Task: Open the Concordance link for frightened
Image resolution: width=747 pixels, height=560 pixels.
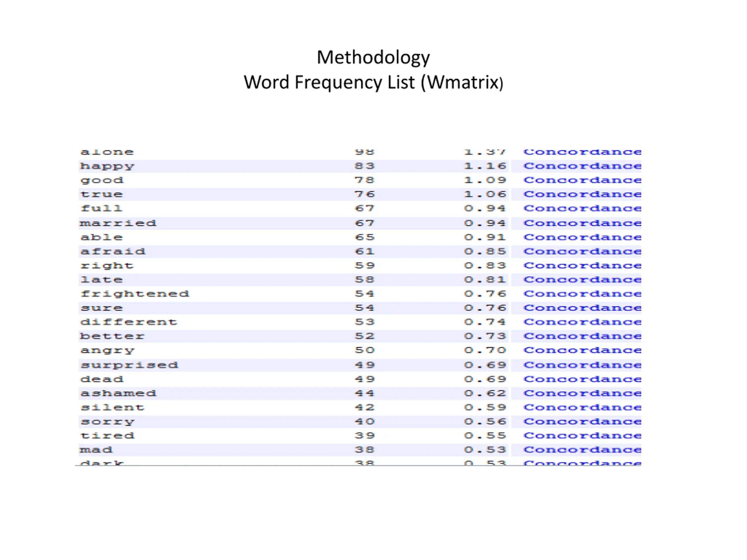Action: (582, 294)
